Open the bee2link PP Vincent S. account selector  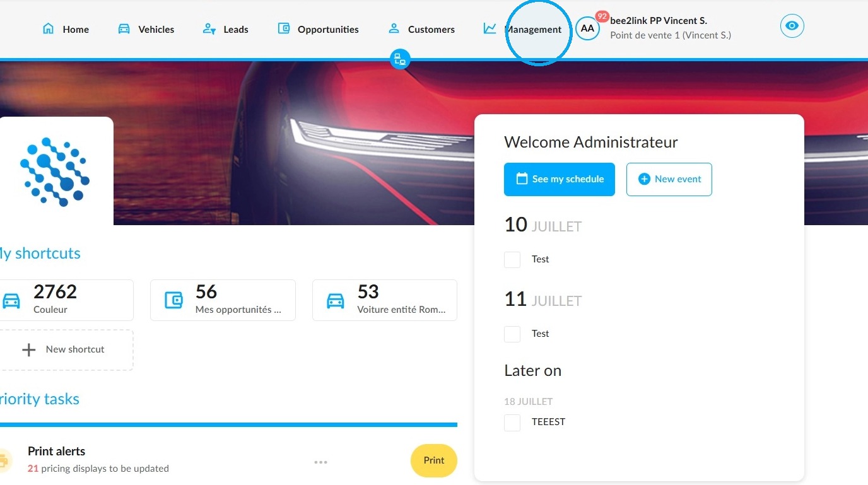(671, 28)
